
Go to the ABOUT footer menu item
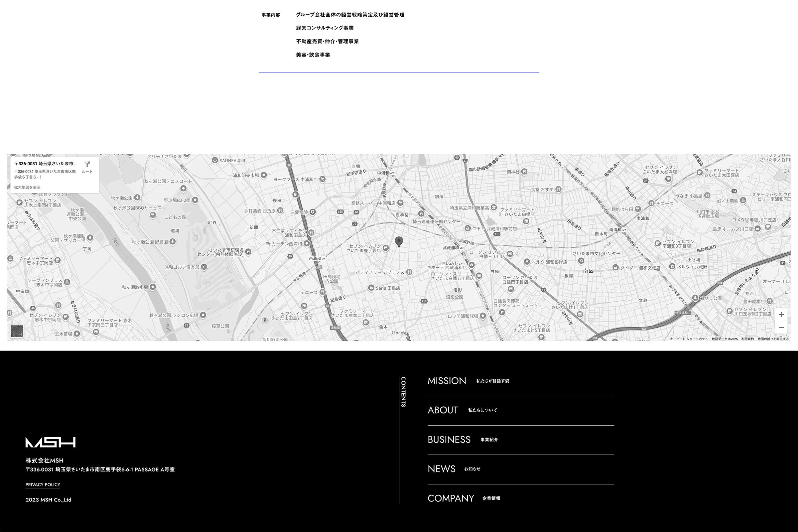coord(443,410)
